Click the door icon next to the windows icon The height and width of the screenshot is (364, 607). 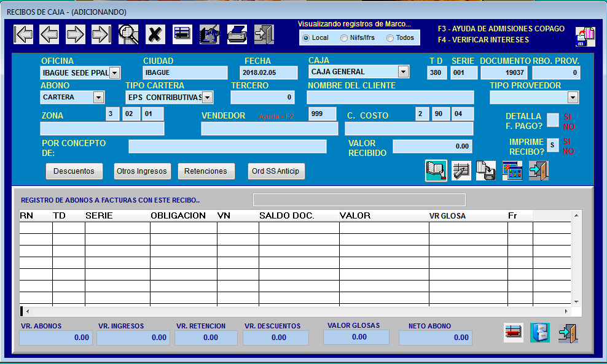click(539, 171)
